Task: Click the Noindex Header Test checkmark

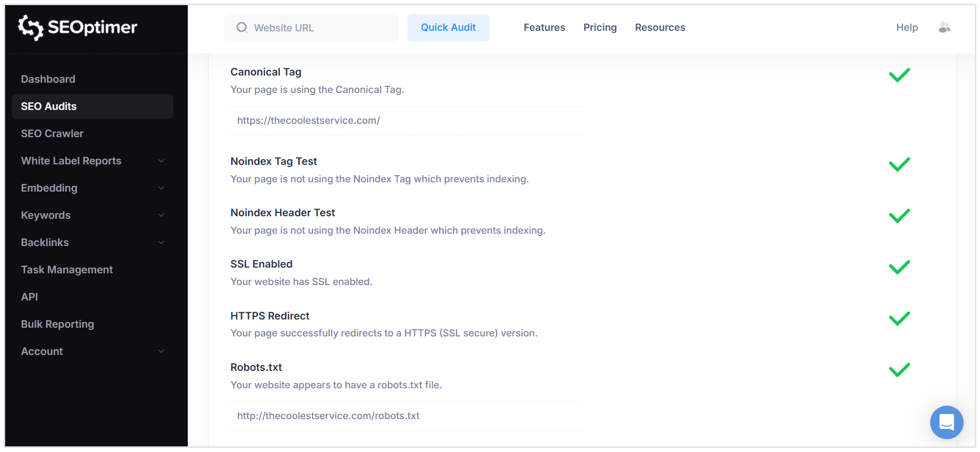Action: coord(899,216)
